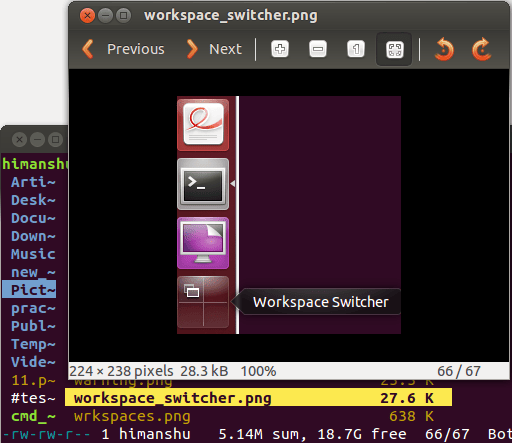The width and height of the screenshot is (512, 443).
Task: Maximize the terminal window behind
Action: 55,139
